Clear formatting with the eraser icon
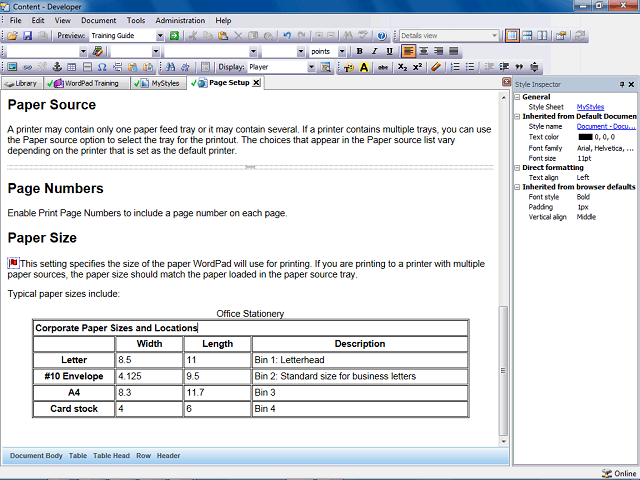Image resolution: width=640 pixels, height=480 pixels. (x=436, y=67)
